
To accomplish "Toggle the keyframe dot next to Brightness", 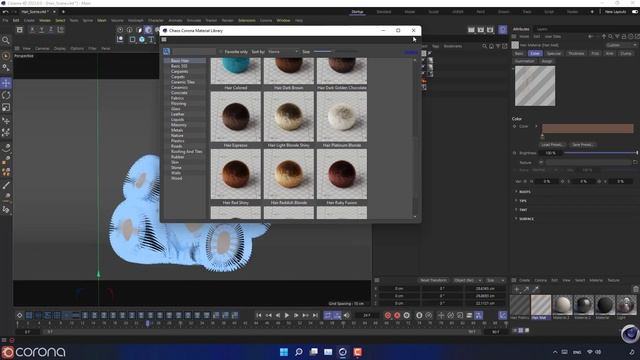I will (515, 153).
